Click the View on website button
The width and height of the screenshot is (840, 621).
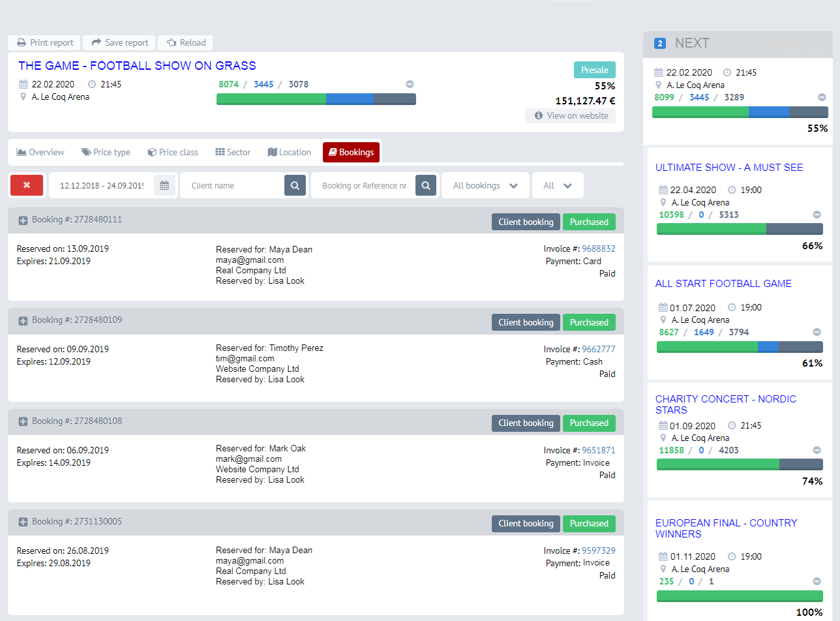[570, 115]
